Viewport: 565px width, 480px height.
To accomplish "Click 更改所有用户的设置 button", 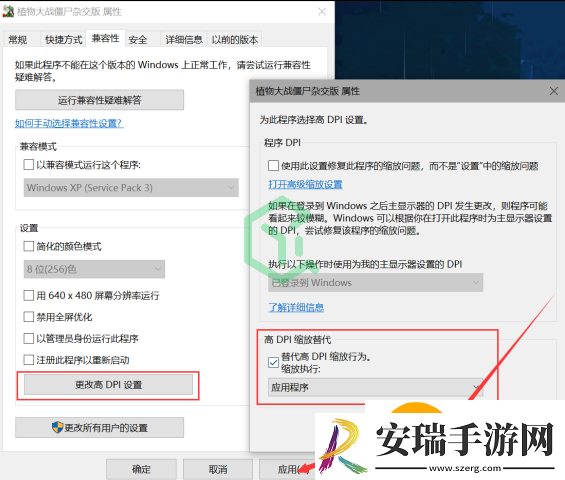I will 99,427.
